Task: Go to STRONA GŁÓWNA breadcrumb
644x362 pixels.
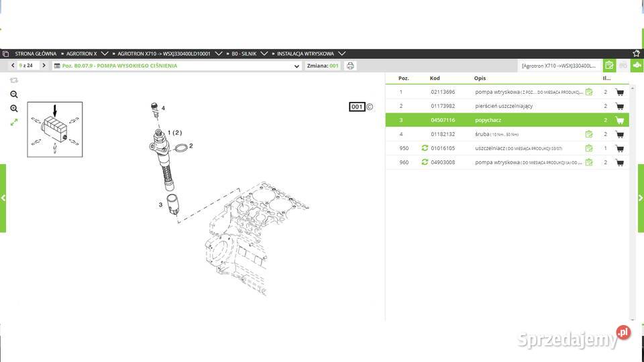Action: pos(36,54)
